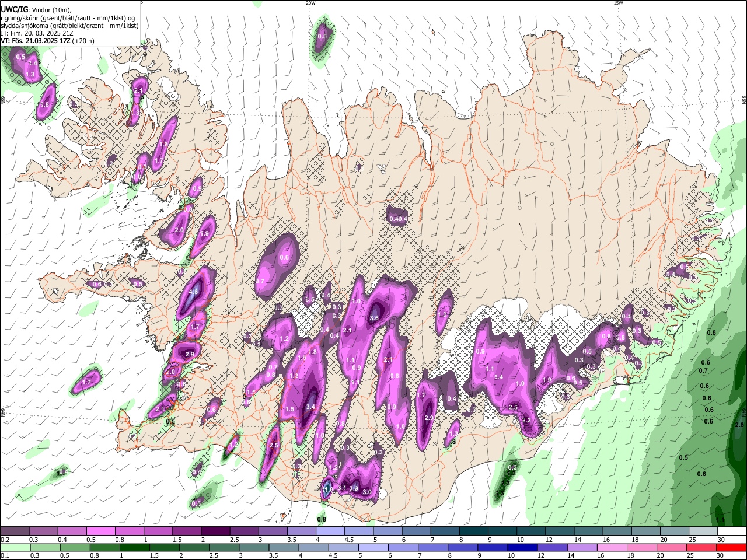The image size is (747, 560).
Task: Click the '3.6' snowfall value on the map
Action: coord(374,318)
